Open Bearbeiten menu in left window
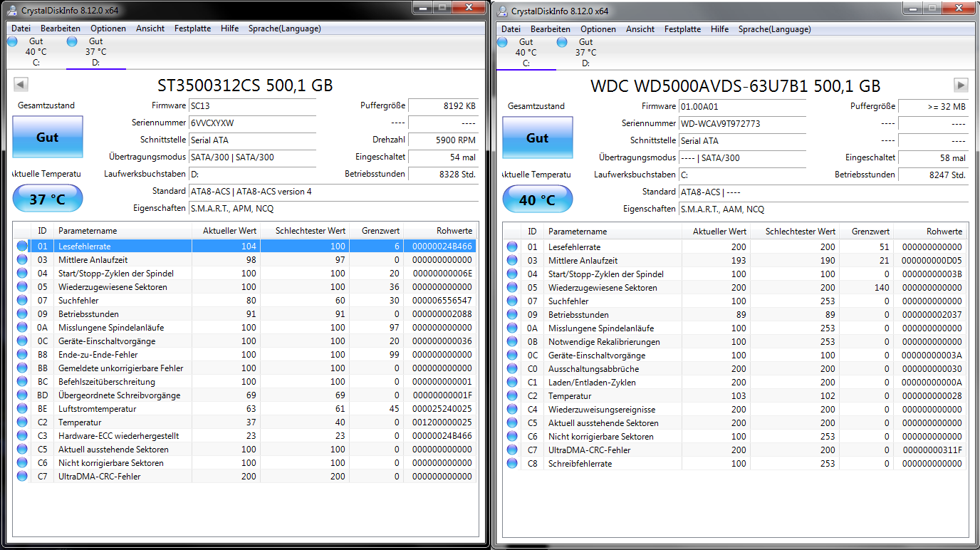Screen dimensions: 980x550 pos(61,28)
